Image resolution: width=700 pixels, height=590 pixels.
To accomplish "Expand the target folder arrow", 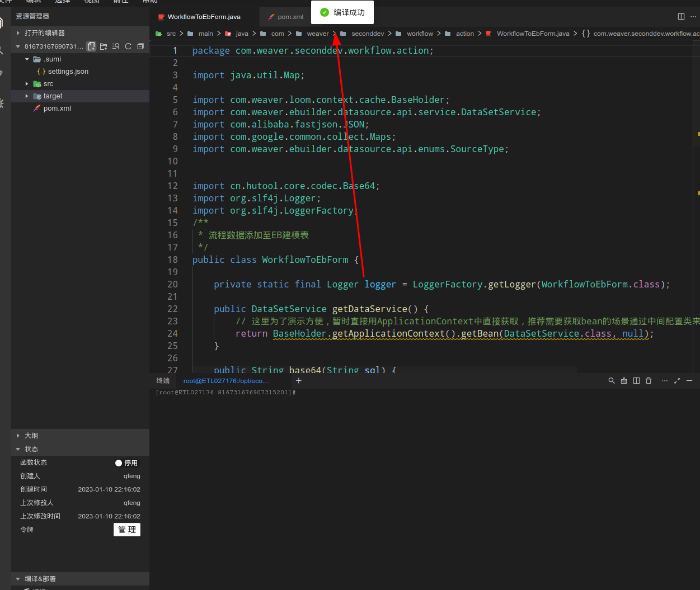I will pos(27,96).
